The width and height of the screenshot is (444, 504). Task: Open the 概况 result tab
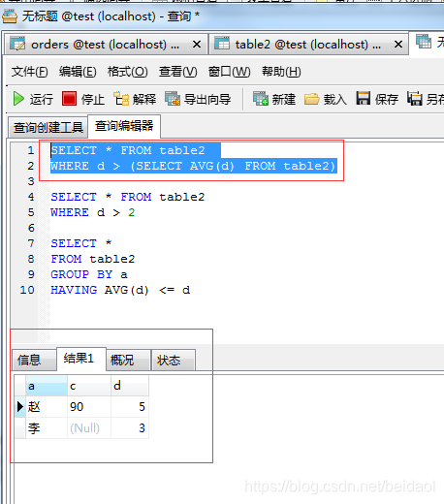point(129,360)
